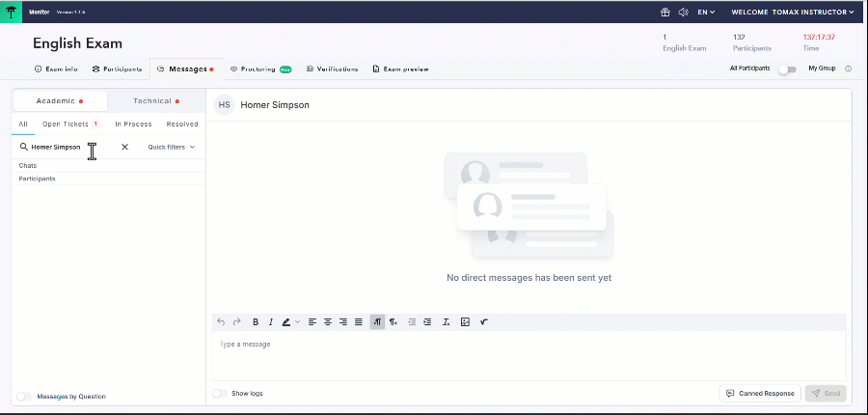Image resolution: width=868 pixels, height=415 pixels.
Task: Click the Type a message text area
Action: pyautogui.click(x=529, y=355)
